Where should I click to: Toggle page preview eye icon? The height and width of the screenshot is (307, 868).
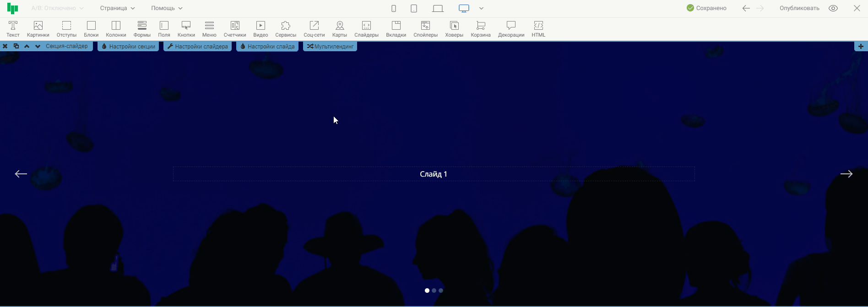[x=833, y=8]
